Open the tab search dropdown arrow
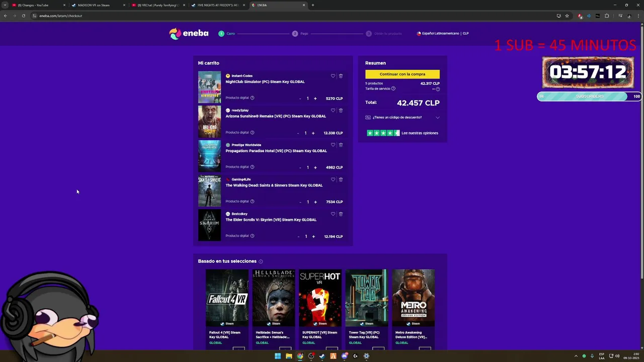644x362 pixels. 5,5
